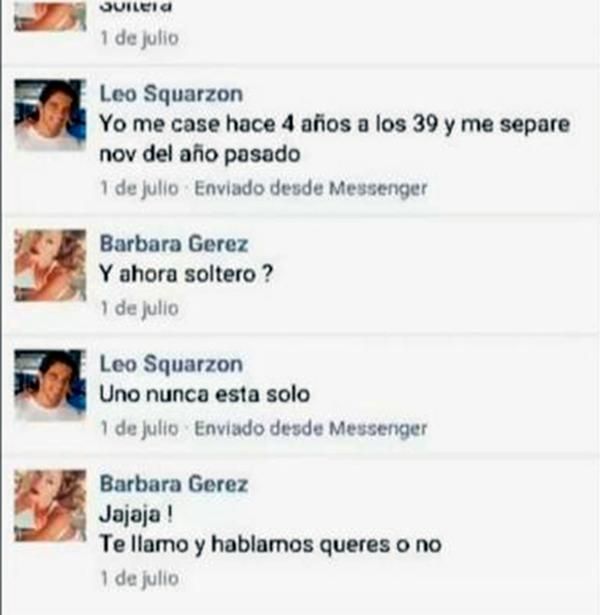Viewport: 600px width, 615px height.
Task: Open Leo's avatar beside 'Uno nunca esta solo'
Action: [50, 386]
